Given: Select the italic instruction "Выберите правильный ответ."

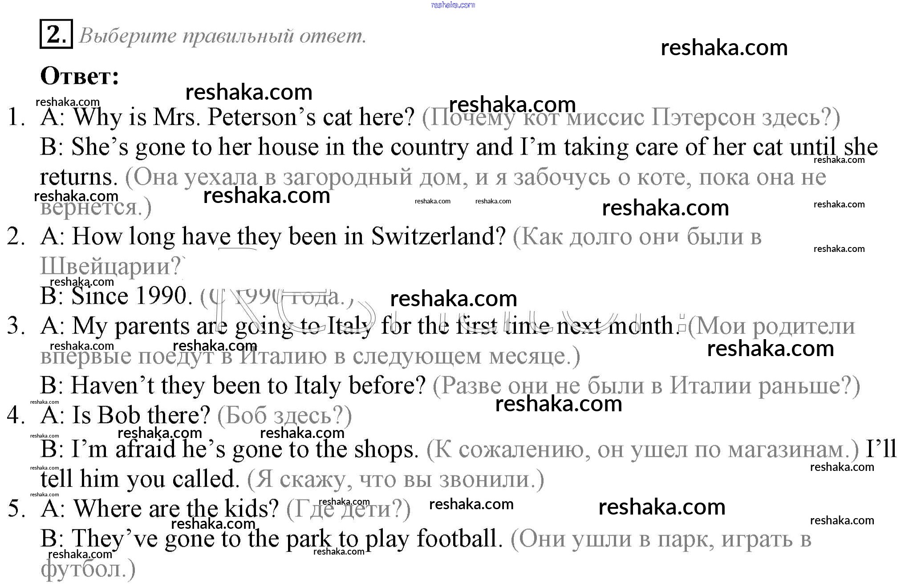Looking at the screenshot, I should click(223, 36).
